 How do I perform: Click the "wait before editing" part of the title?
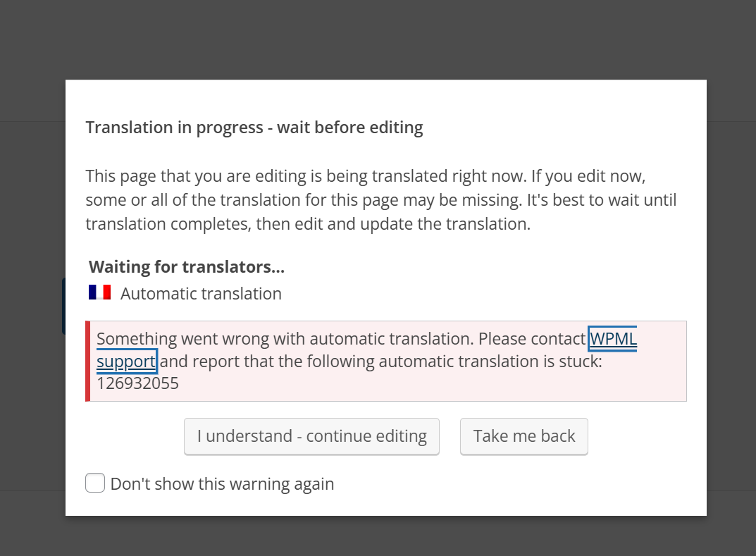coord(350,128)
